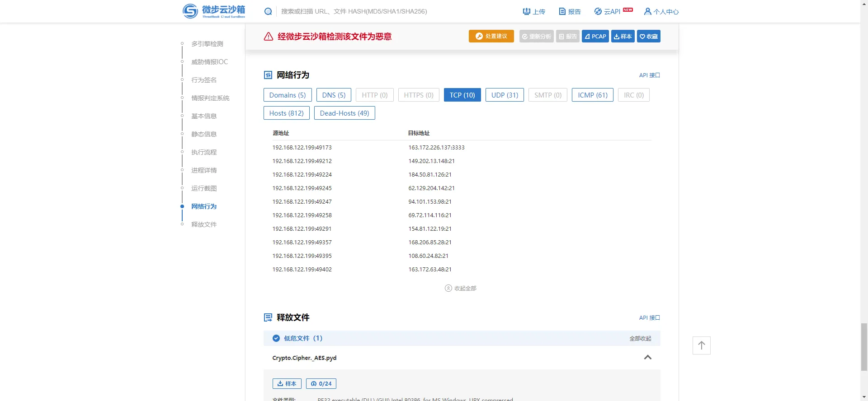868x401 pixels.
Task: Click destination 69.72.114.116:21
Action: tap(430, 215)
